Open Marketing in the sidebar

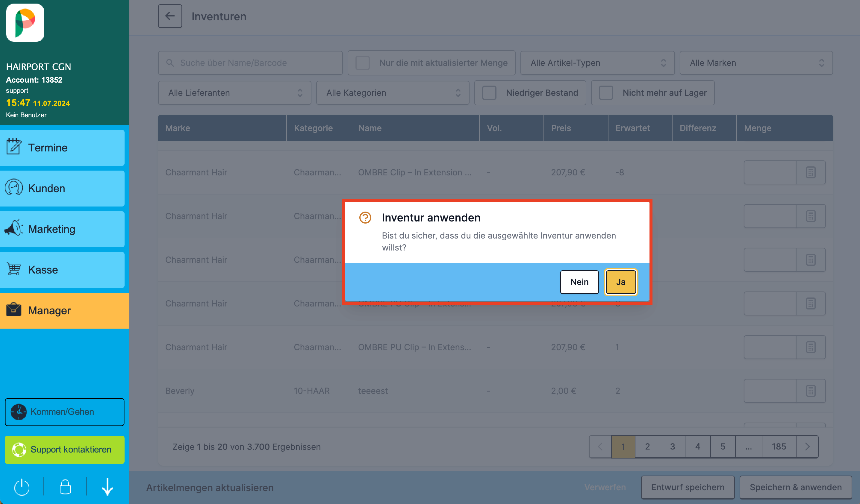[62, 229]
